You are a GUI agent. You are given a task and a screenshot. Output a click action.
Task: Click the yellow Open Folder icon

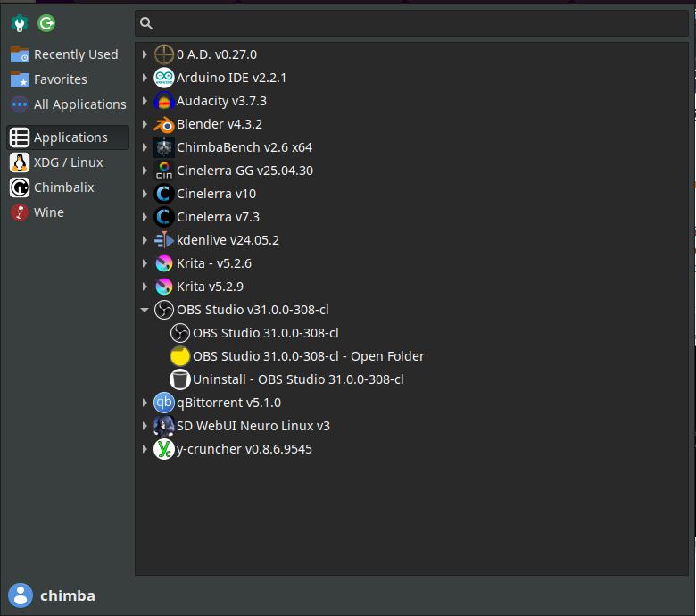[x=179, y=356]
